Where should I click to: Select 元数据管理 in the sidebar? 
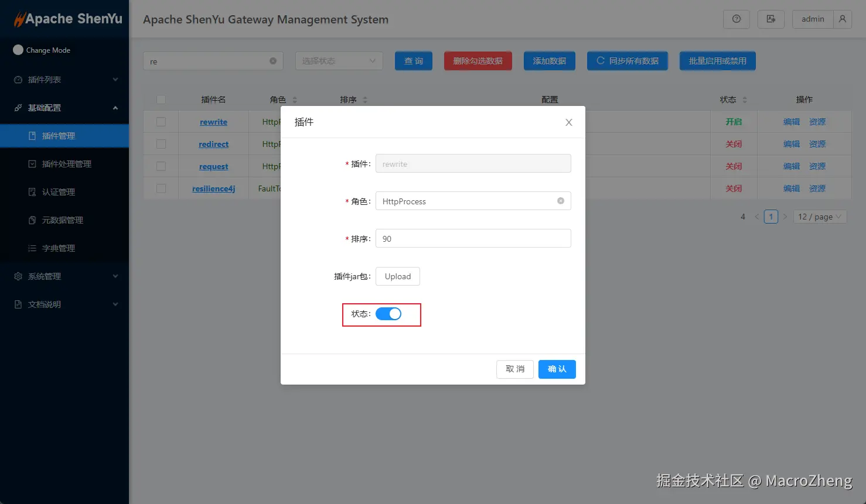tap(64, 220)
